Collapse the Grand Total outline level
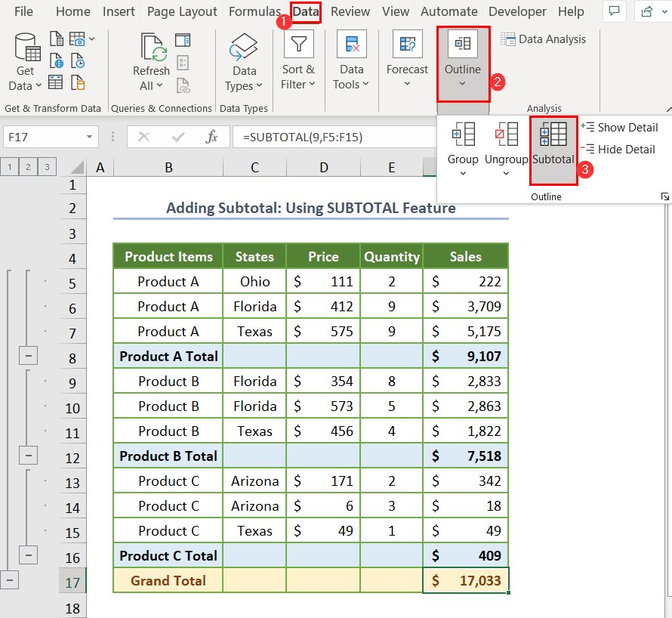672x618 pixels. (9, 580)
